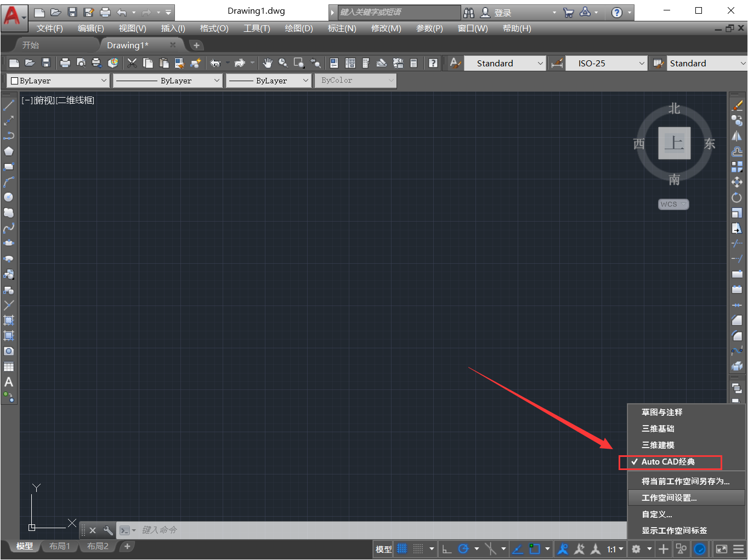
Task: Select the Rectangle tool
Action: [9, 166]
